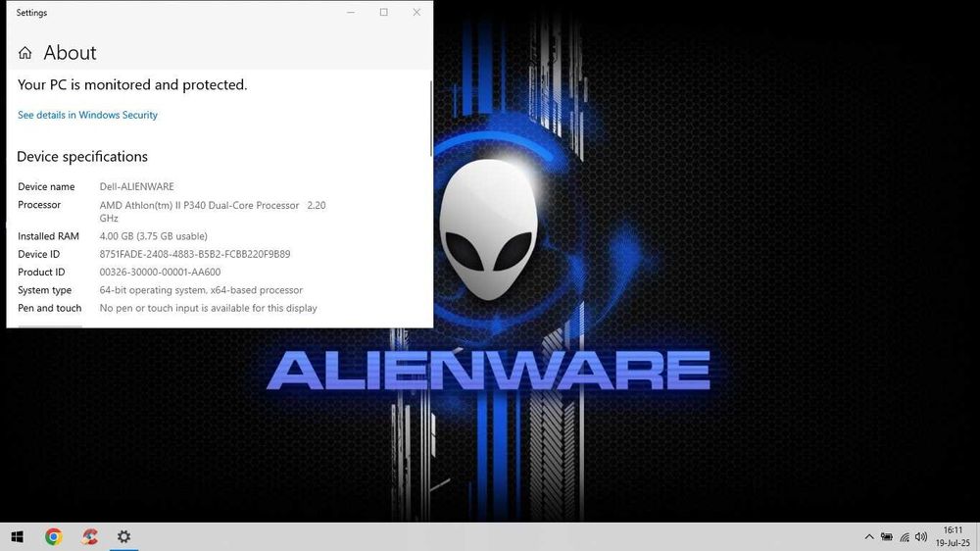The image size is (980, 551).
Task: Click the Product ID label
Action: pyautogui.click(x=41, y=272)
